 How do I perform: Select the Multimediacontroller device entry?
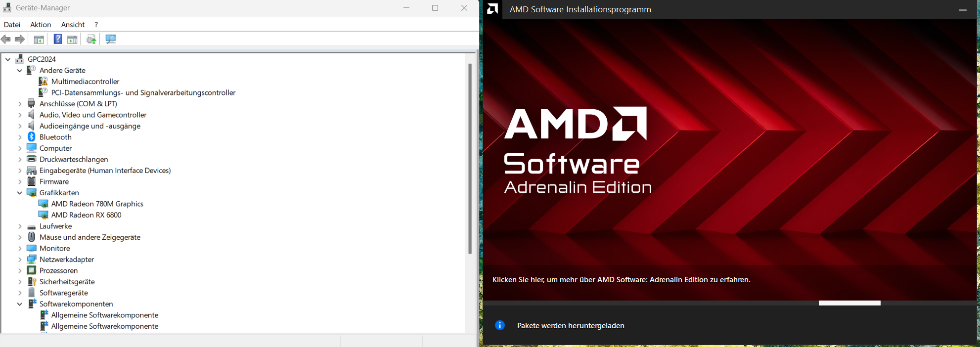click(x=85, y=82)
